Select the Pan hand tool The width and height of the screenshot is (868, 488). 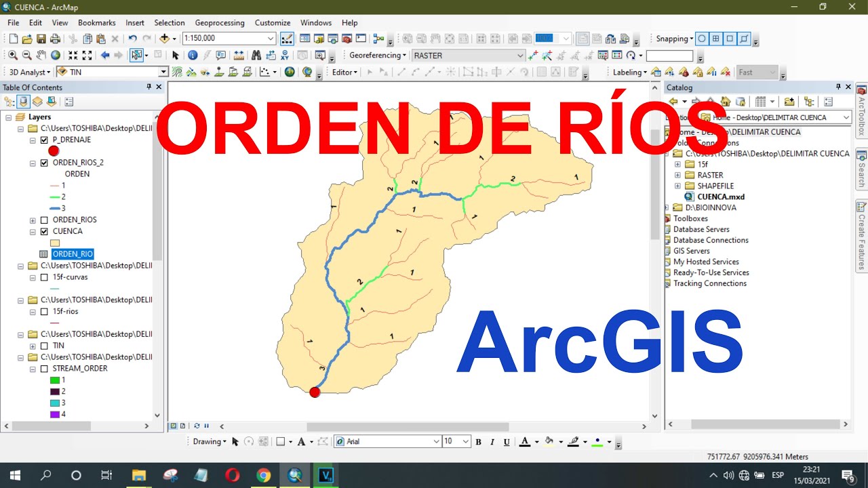[x=41, y=56]
